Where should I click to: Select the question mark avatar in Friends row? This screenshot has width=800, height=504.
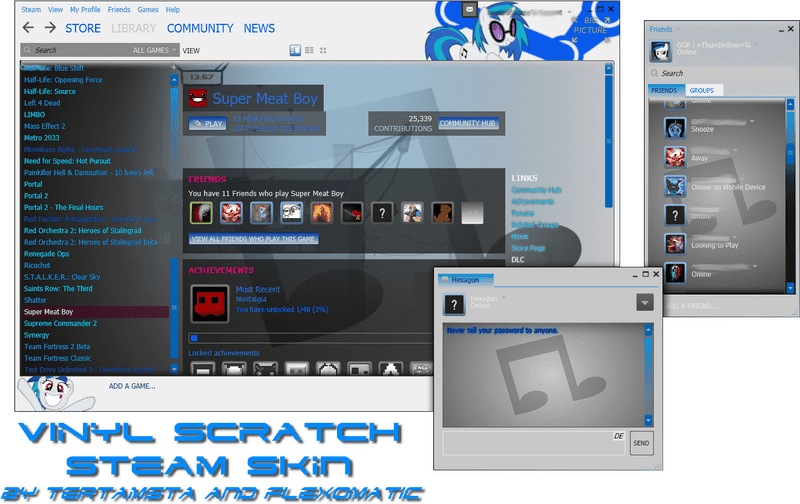(x=382, y=213)
